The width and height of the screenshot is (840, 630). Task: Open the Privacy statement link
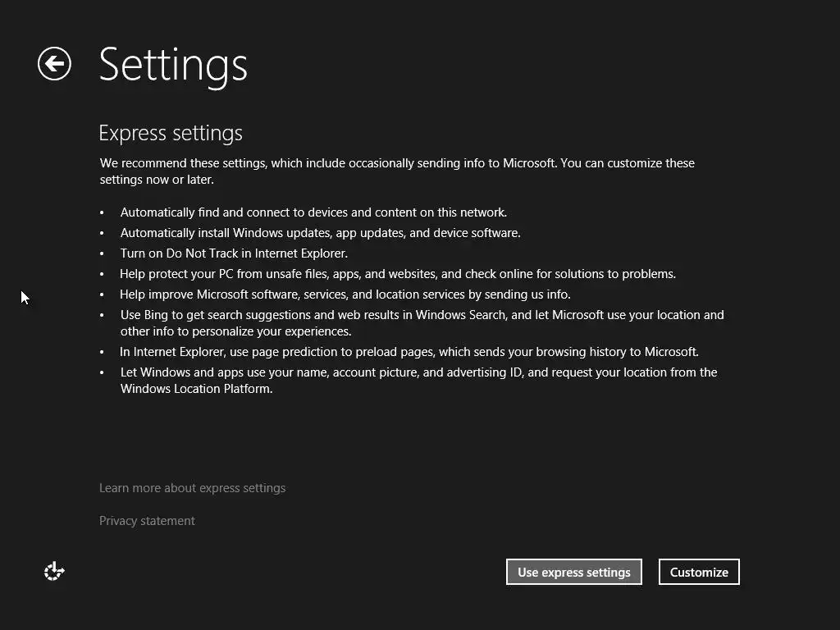(x=147, y=521)
